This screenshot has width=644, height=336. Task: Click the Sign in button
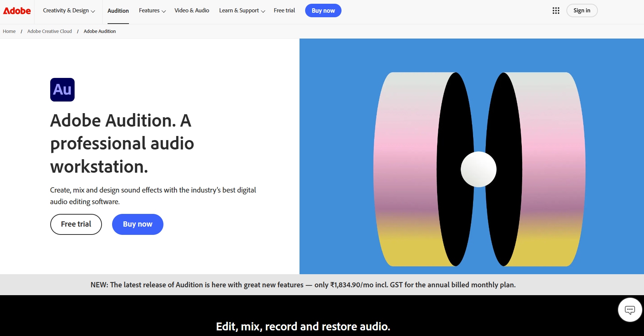[x=582, y=10]
